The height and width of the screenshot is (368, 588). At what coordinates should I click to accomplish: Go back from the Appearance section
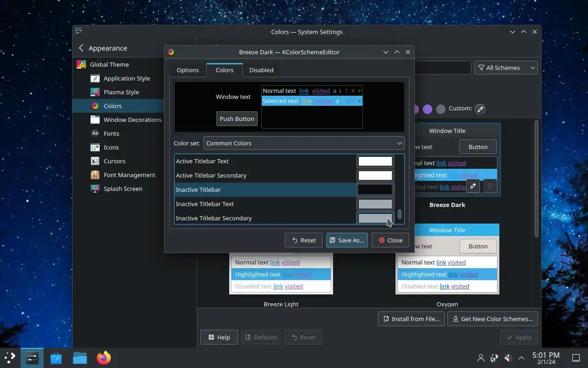click(81, 48)
